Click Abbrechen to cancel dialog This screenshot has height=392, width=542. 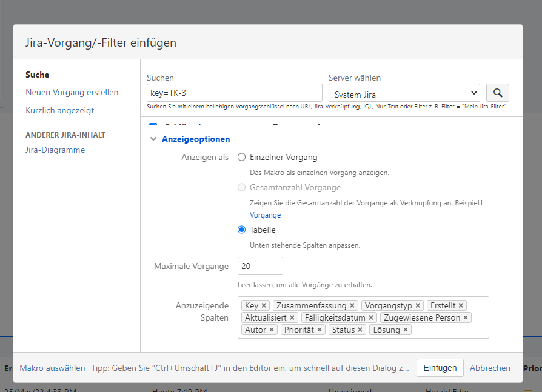pos(490,368)
